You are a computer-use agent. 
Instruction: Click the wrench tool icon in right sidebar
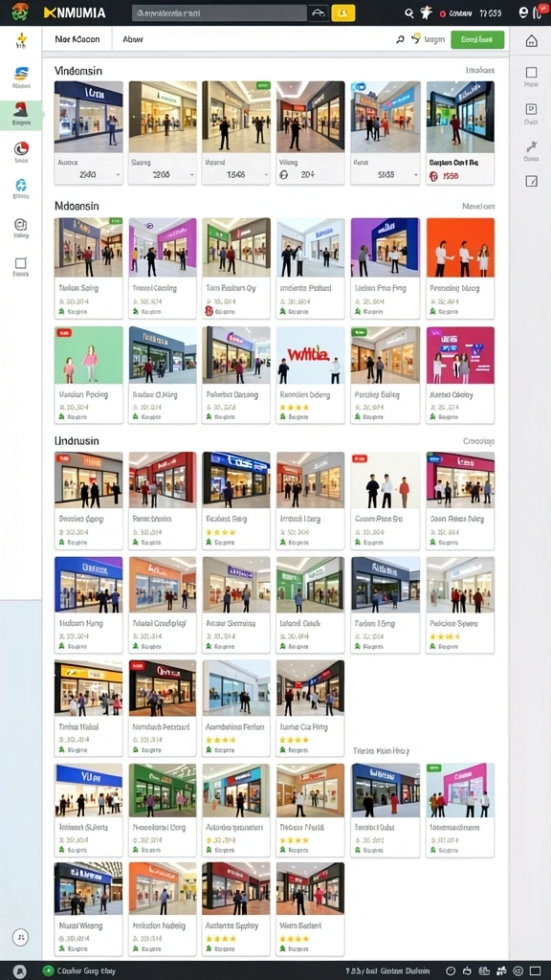(x=532, y=146)
